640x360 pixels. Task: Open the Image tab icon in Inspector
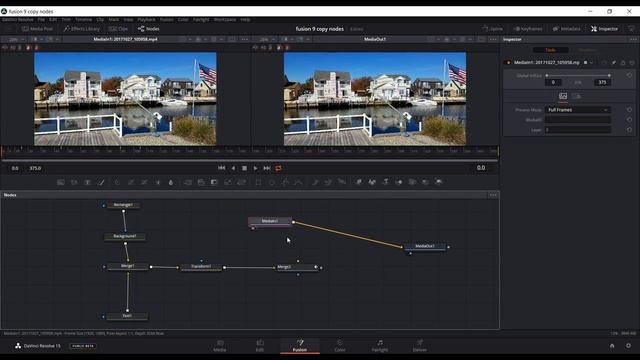563,96
